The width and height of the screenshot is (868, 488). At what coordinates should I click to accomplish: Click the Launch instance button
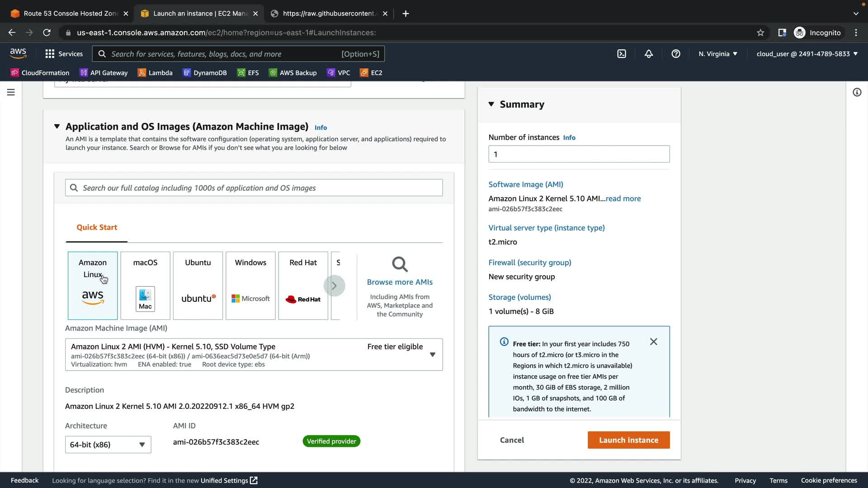click(x=628, y=440)
